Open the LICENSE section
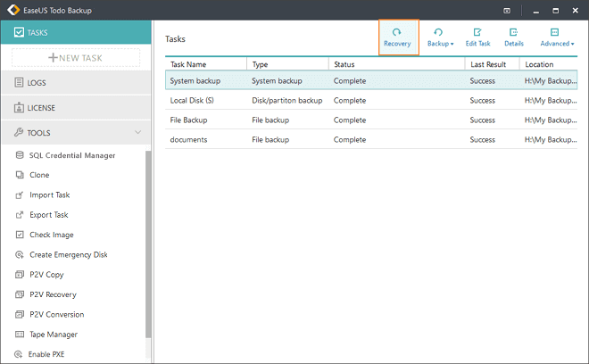Image resolution: width=589 pixels, height=364 pixels. 42,108
